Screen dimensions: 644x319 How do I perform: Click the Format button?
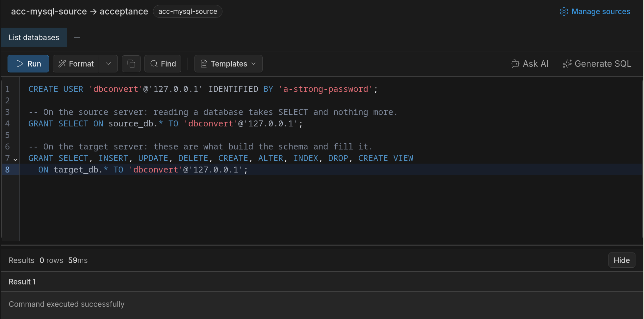(76, 64)
